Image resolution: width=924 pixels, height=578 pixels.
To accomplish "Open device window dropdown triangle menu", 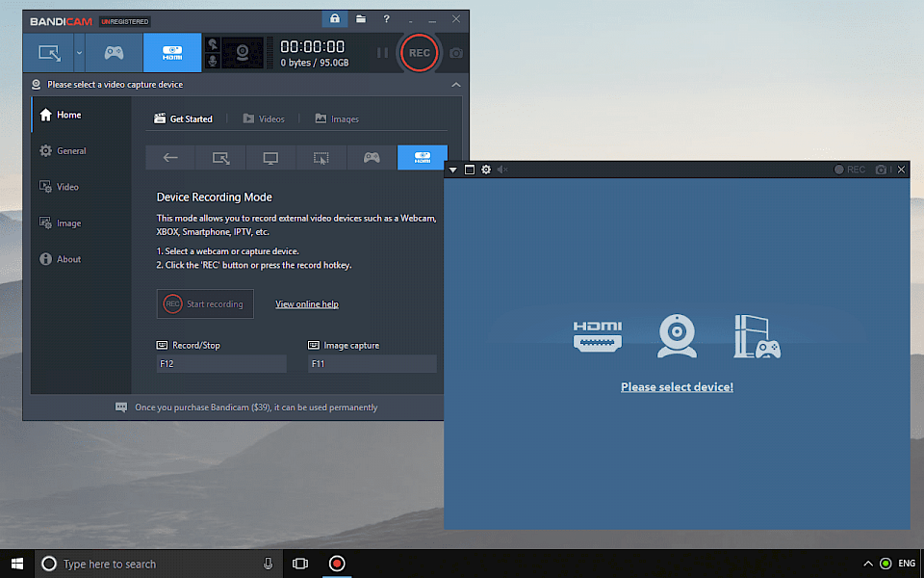I will 452,170.
